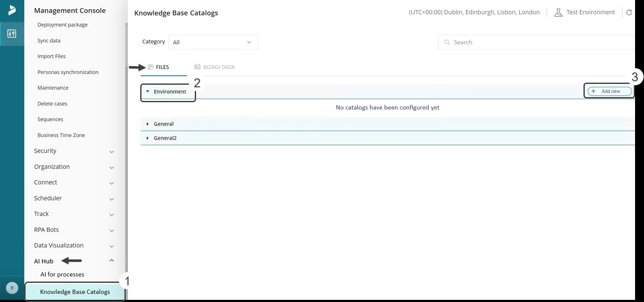
Task: Collapse the AI Hub menu section
Action: point(112,261)
